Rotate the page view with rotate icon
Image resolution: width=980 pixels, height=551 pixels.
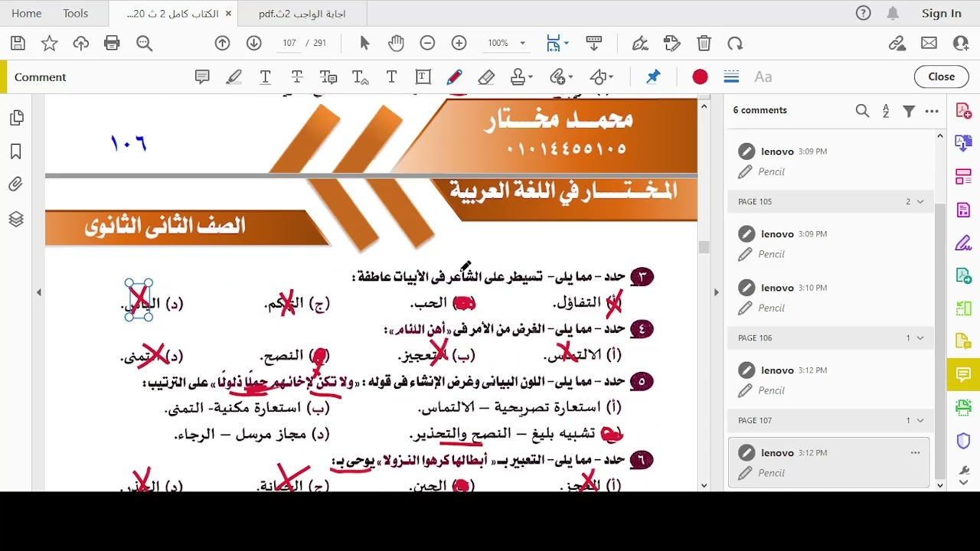click(735, 44)
